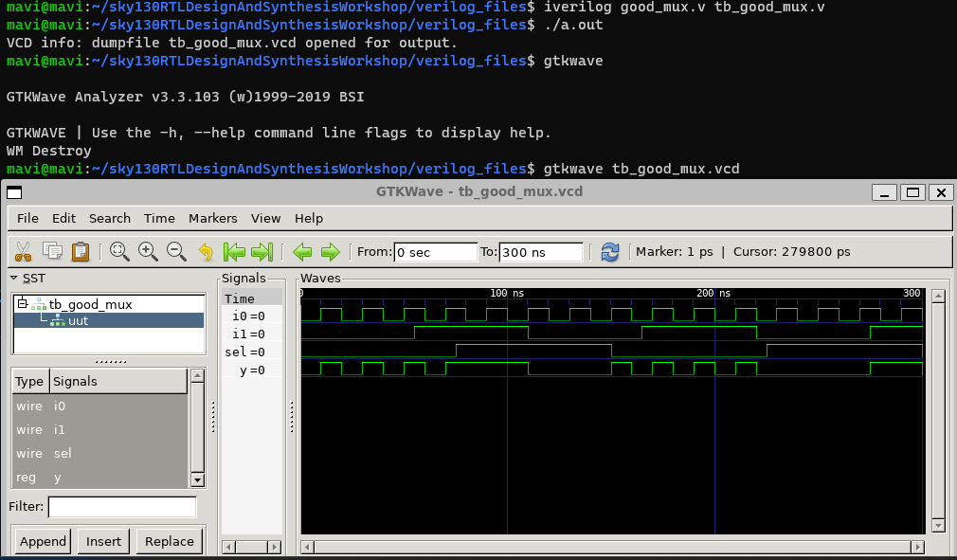Click the Zoom Undo yellow arrow icon
957x560 pixels.
point(207,251)
